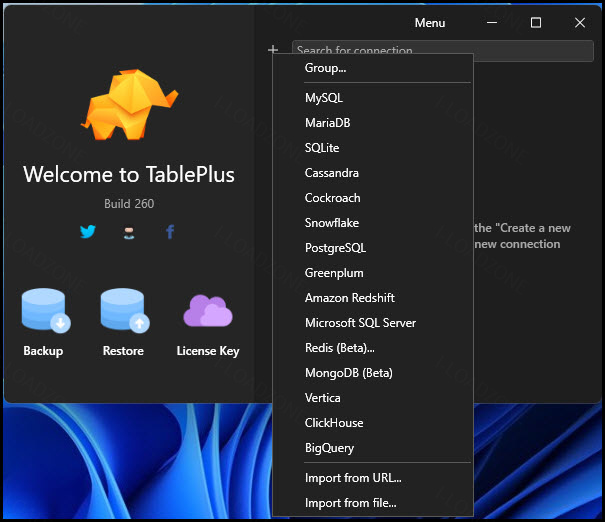Click the License Key label
Image resolution: width=605 pixels, height=522 pixels.
coord(208,351)
